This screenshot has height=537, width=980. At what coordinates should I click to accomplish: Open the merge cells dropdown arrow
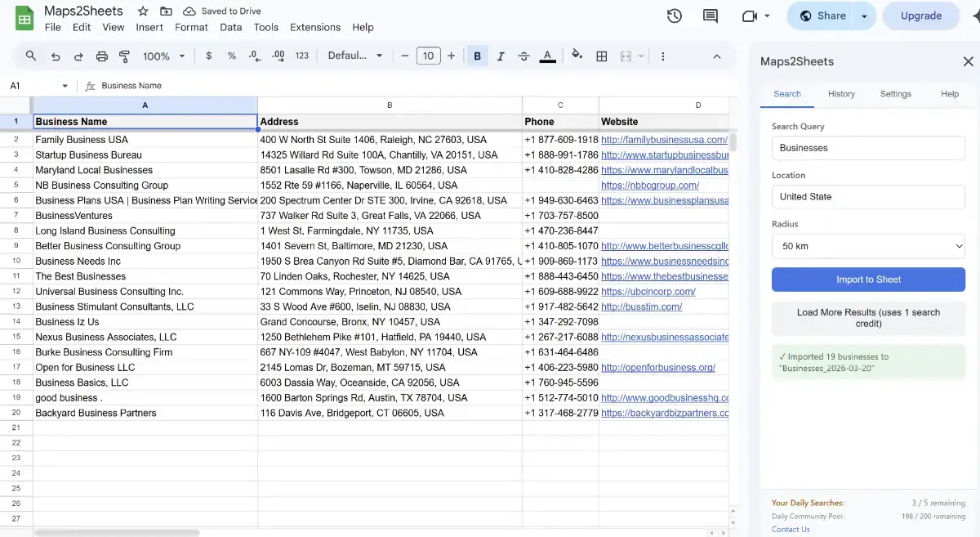(641, 56)
